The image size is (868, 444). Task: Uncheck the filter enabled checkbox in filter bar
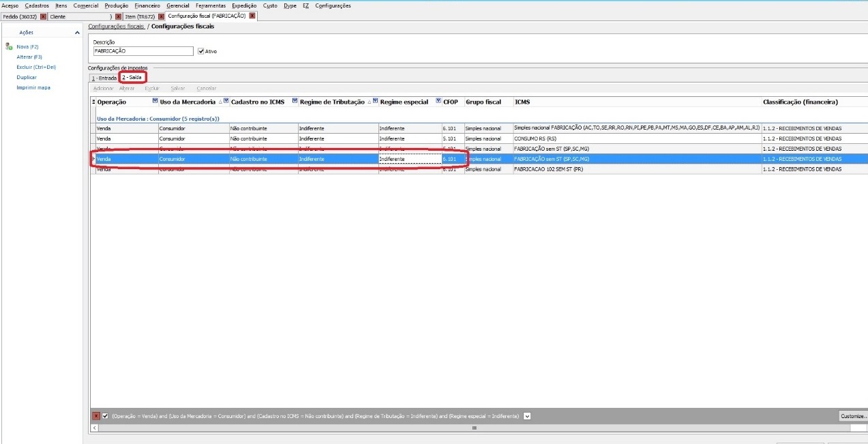click(x=105, y=416)
